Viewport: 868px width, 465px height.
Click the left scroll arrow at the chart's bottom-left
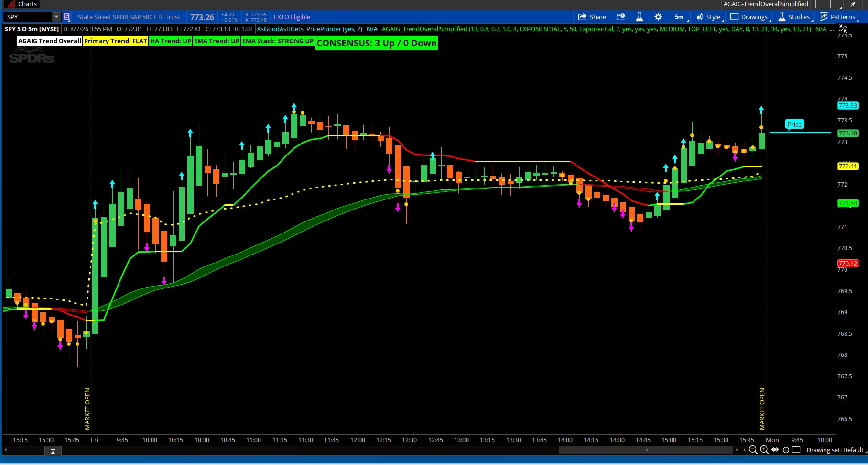click(6, 450)
